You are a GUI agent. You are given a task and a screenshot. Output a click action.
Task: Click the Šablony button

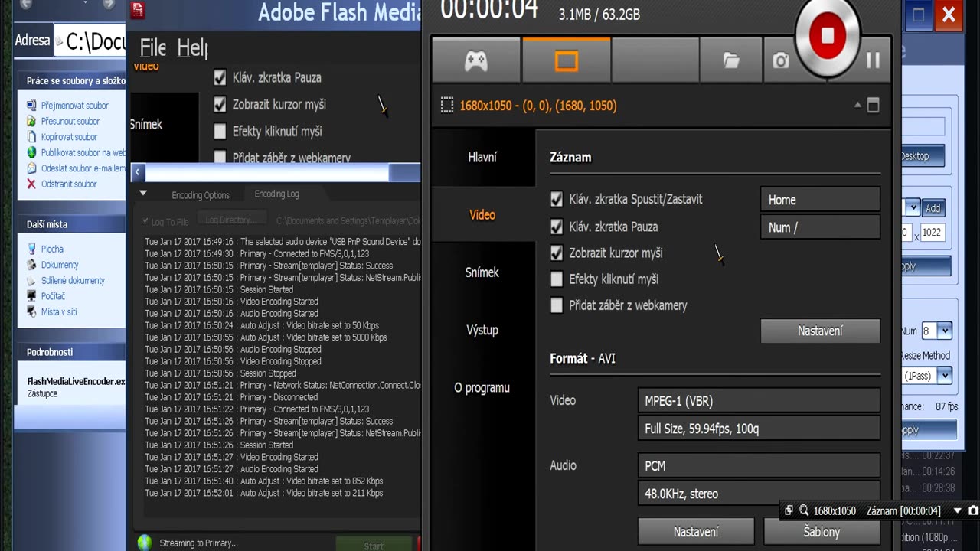(x=822, y=532)
